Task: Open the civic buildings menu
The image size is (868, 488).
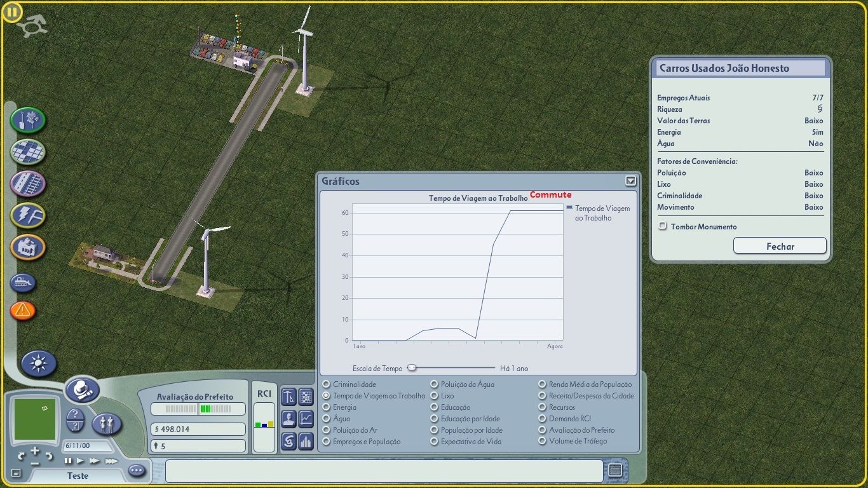Action: [27, 247]
